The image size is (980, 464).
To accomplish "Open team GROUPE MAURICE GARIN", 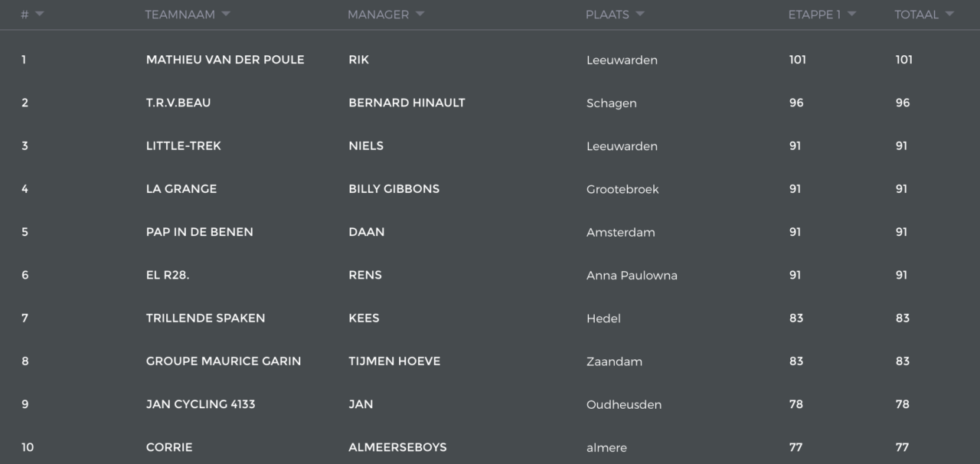I will 224,361.
